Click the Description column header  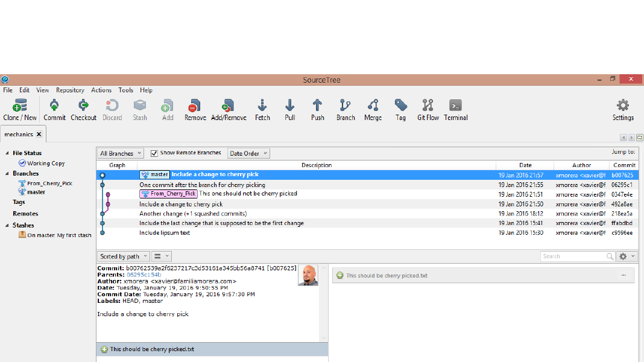pyautogui.click(x=316, y=165)
